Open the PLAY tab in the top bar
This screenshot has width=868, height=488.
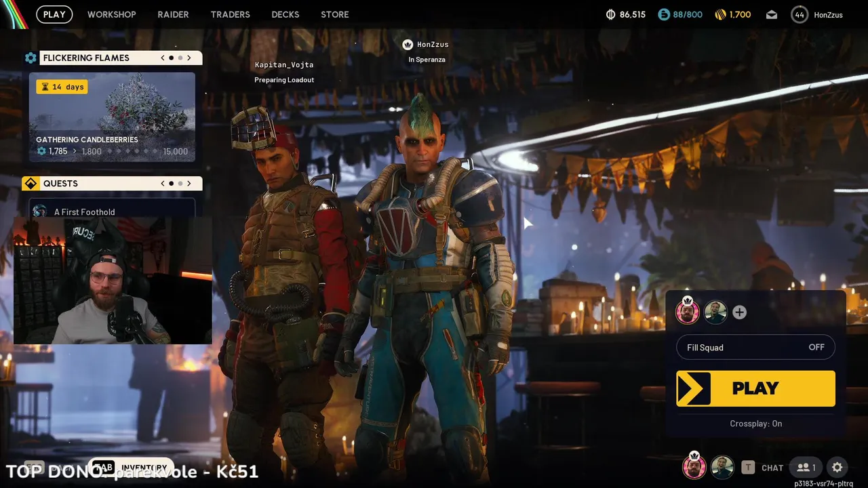[x=54, y=14]
